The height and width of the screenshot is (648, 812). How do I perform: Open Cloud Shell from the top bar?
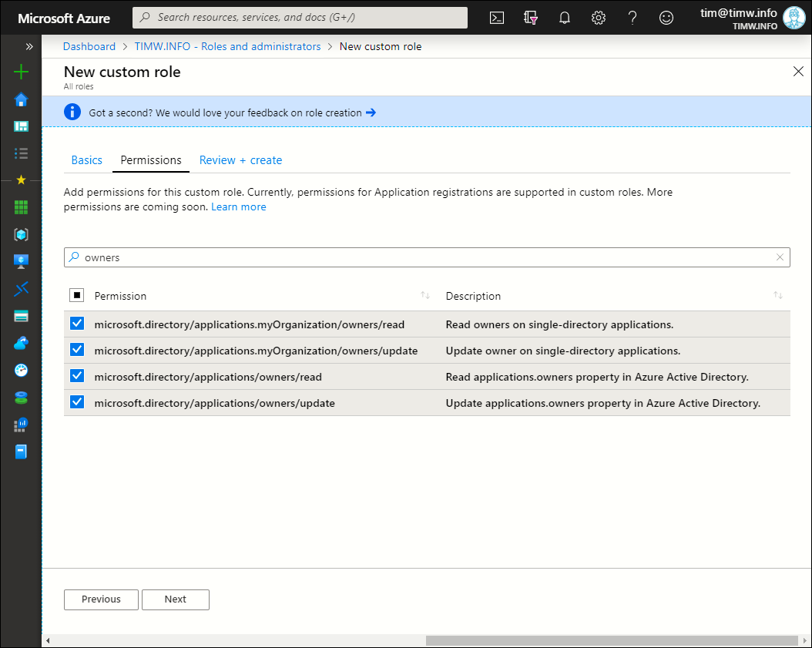pos(497,18)
